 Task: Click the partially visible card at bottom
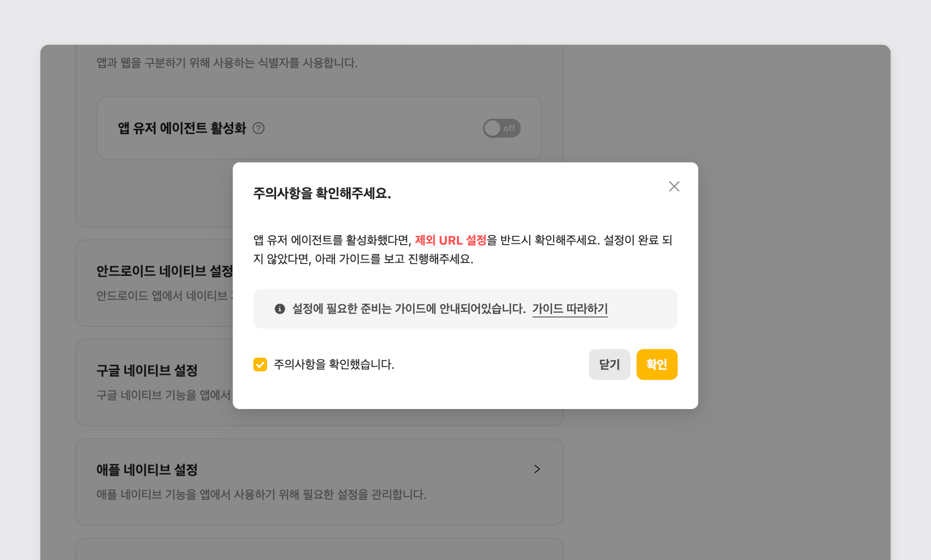tap(319, 549)
